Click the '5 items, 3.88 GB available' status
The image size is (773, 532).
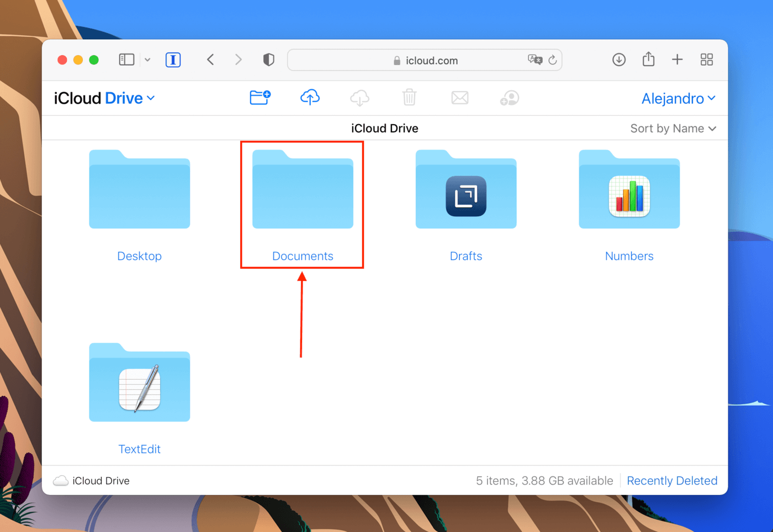[x=544, y=481]
